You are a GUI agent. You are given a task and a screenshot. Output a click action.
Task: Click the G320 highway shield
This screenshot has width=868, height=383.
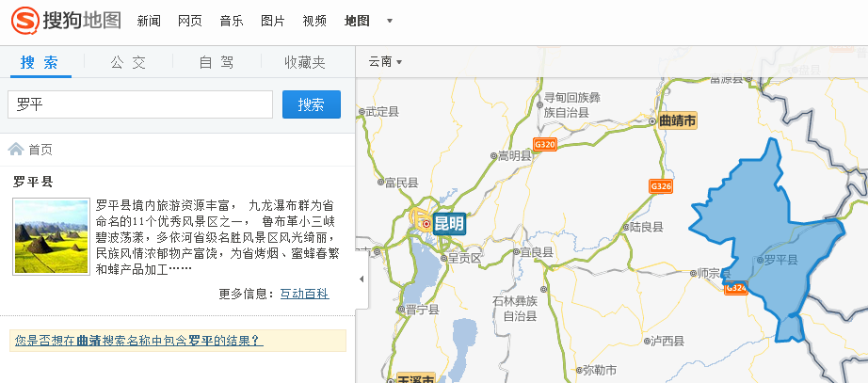pyautogui.click(x=544, y=144)
